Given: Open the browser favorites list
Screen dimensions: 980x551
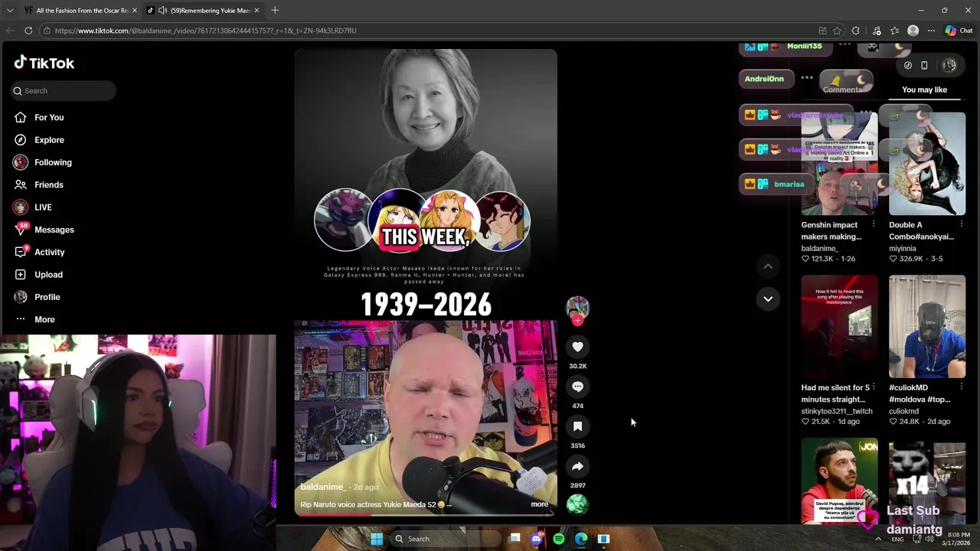Looking at the screenshot, I should 894,31.
